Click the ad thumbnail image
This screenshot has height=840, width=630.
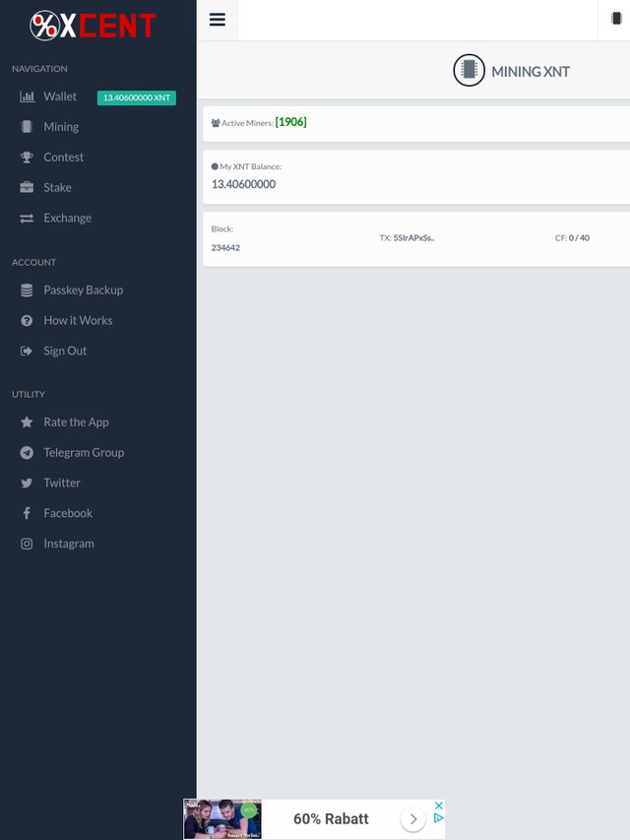click(x=222, y=819)
